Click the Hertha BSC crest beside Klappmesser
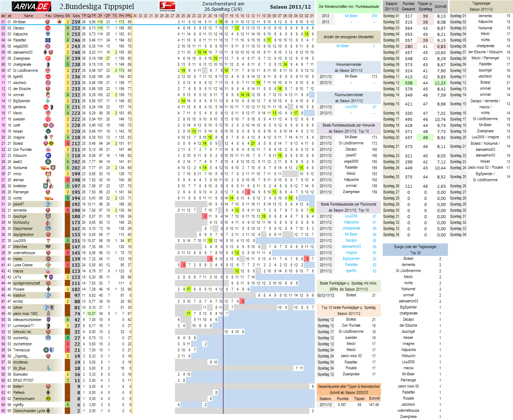This screenshot has height=420, width=513. [x=48, y=228]
